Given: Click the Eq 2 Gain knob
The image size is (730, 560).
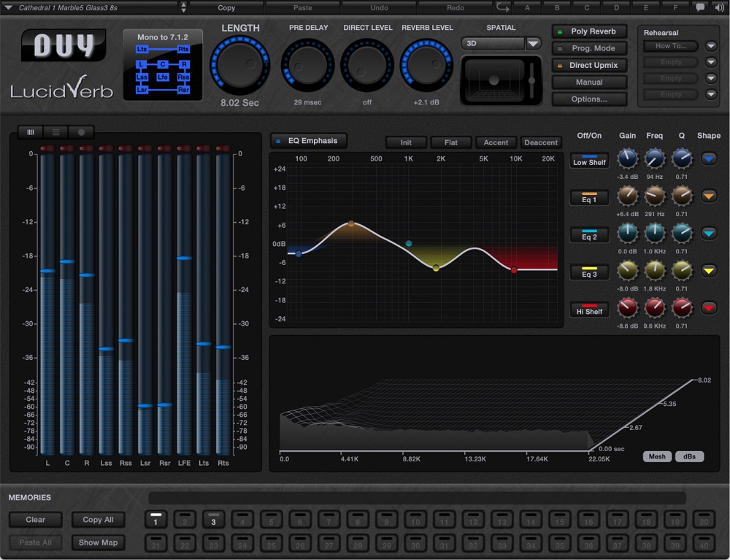Looking at the screenshot, I should (627, 234).
